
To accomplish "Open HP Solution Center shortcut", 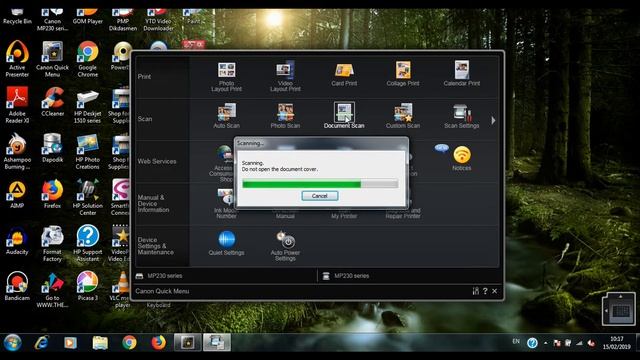I will click(x=87, y=197).
